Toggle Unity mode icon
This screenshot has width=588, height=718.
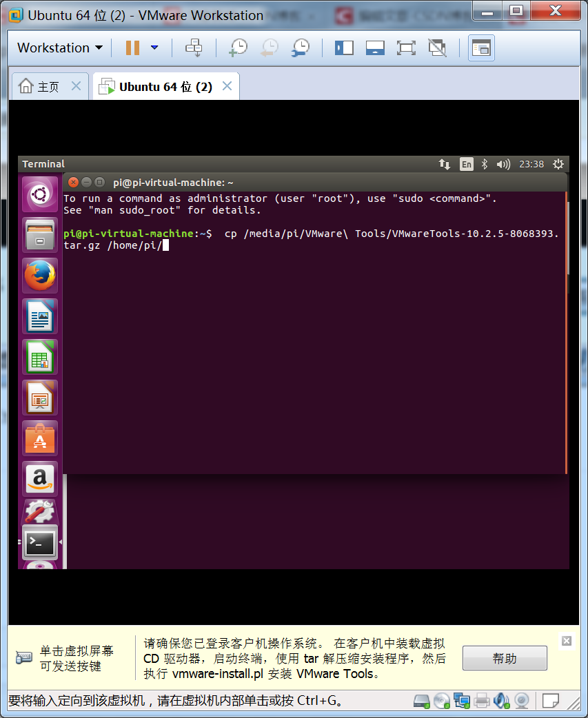(x=437, y=48)
